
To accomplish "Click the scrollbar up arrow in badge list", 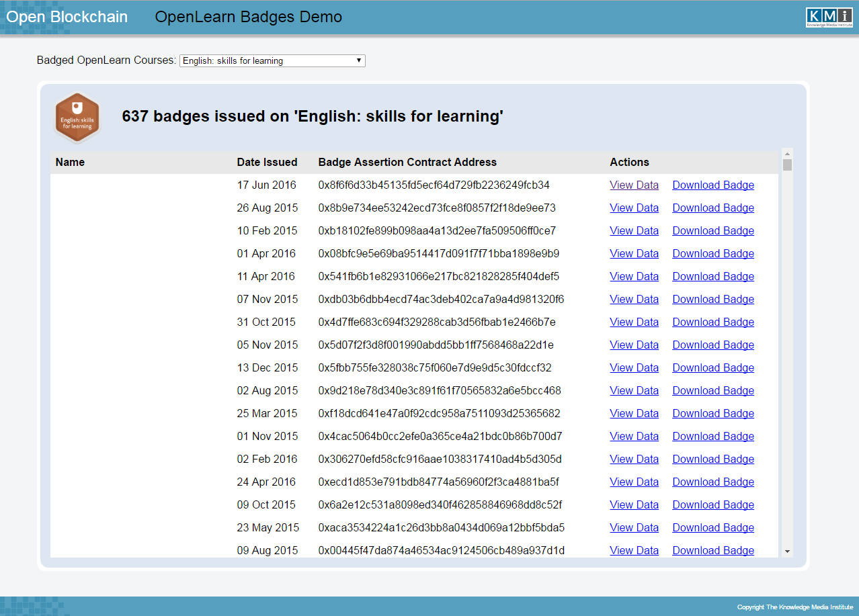I will pos(787,153).
